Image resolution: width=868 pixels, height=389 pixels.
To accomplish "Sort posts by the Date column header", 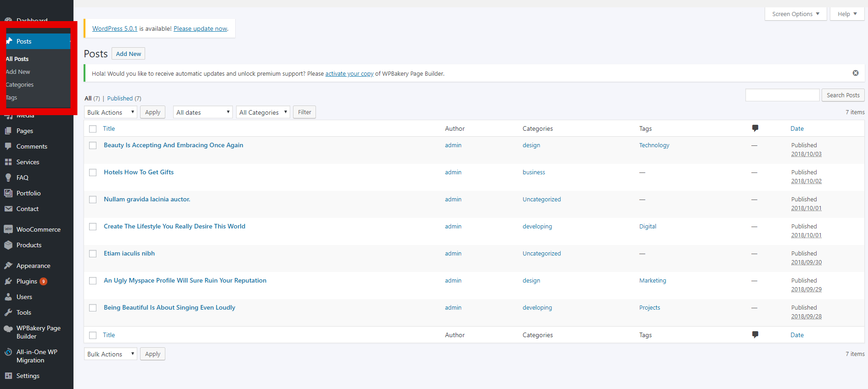I will point(797,128).
